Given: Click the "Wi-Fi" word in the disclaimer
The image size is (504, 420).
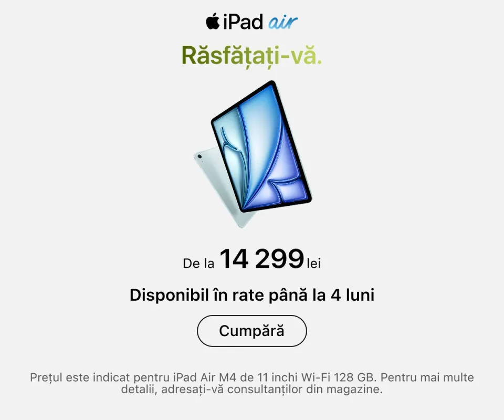Looking at the screenshot, I should (x=316, y=377).
